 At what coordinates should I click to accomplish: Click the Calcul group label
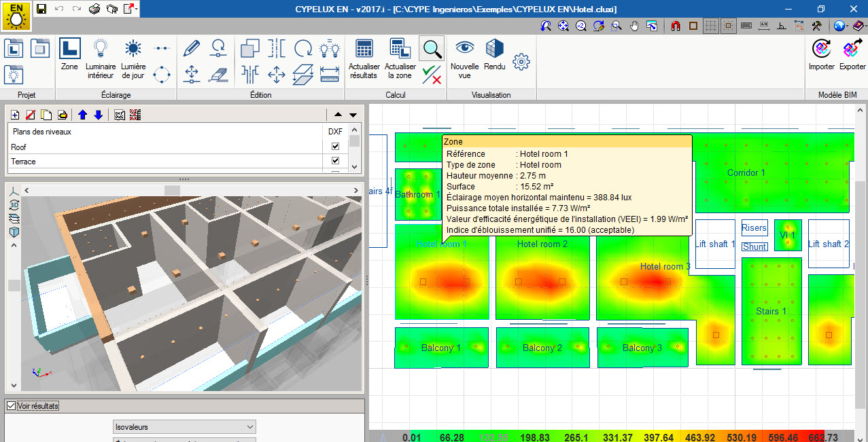tap(396, 95)
